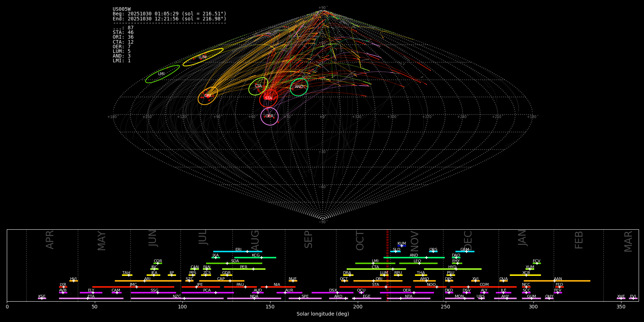This screenshot has width=644, height=322.
Task: Click the green LMI radiant ellipse
Action: (x=162, y=74)
